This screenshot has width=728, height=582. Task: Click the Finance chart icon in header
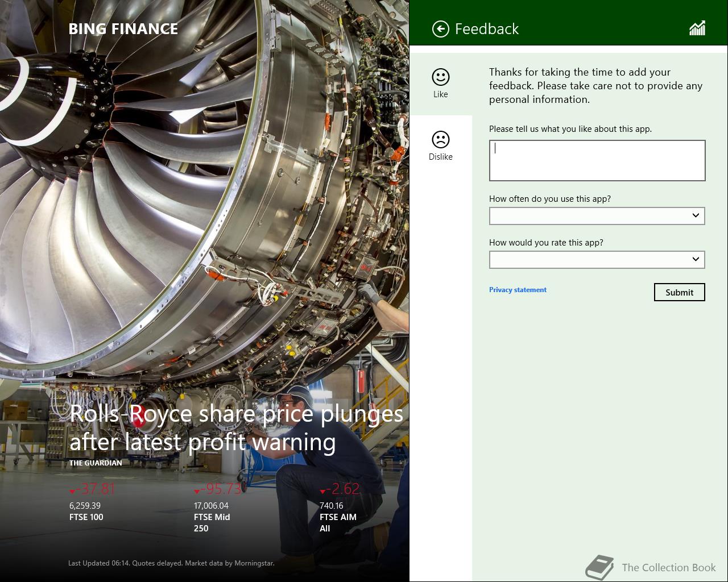697,28
